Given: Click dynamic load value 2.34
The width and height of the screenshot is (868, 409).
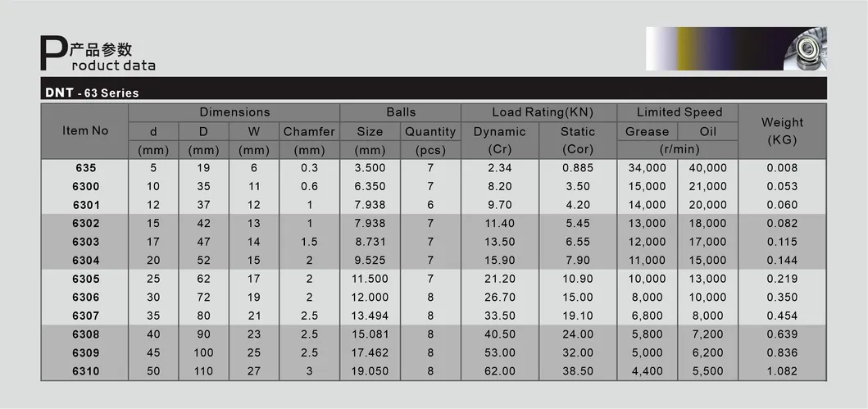Looking at the screenshot, I should (x=500, y=168).
